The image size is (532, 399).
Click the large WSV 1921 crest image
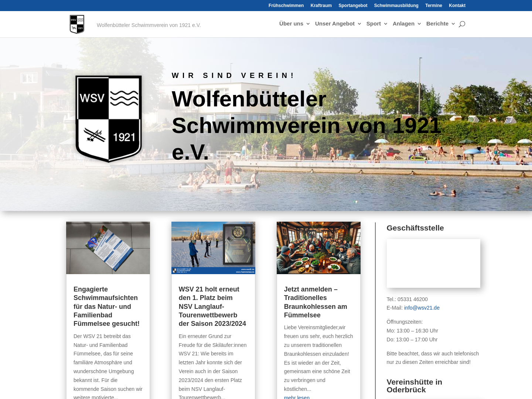109,119
